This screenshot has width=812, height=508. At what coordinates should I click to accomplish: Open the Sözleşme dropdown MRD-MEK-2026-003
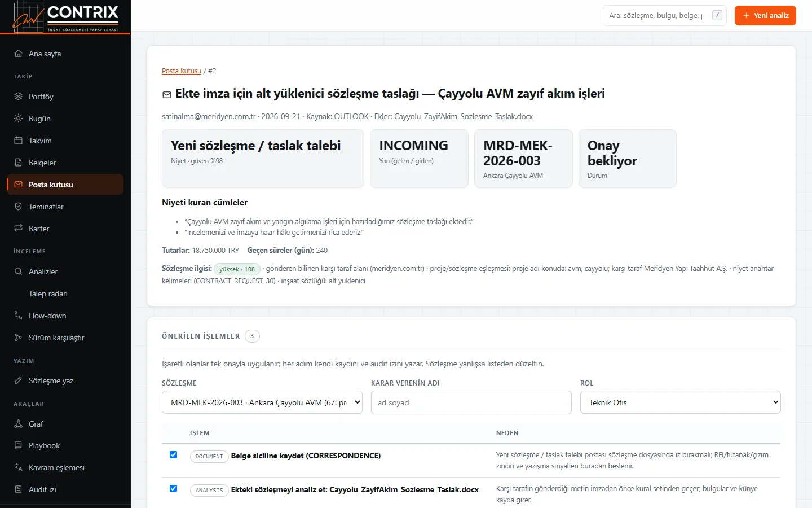click(262, 402)
